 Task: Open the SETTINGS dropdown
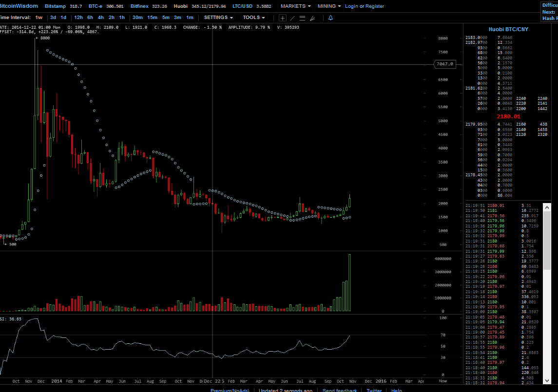(x=218, y=17)
